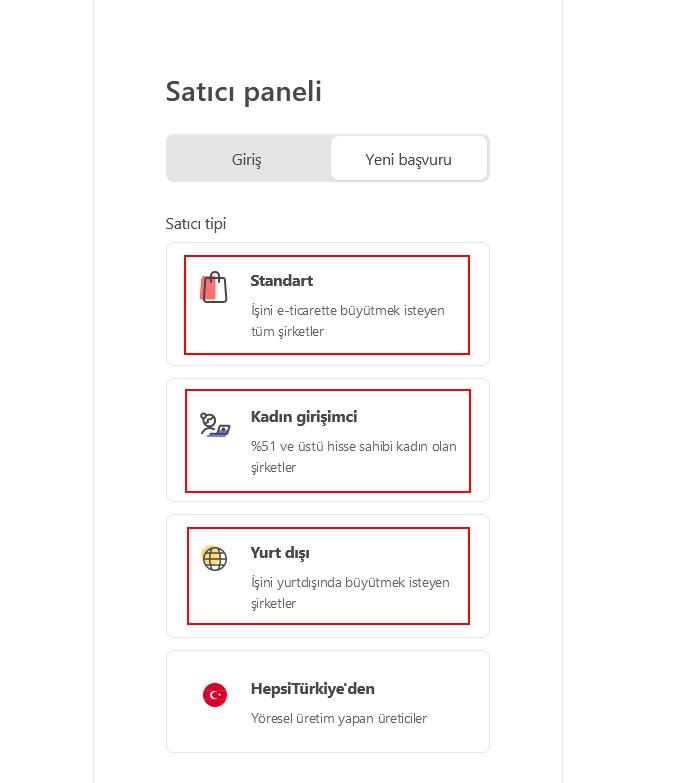Click the Standart shopping bag icon
The height and width of the screenshot is (783, 687).
(214, 288)
